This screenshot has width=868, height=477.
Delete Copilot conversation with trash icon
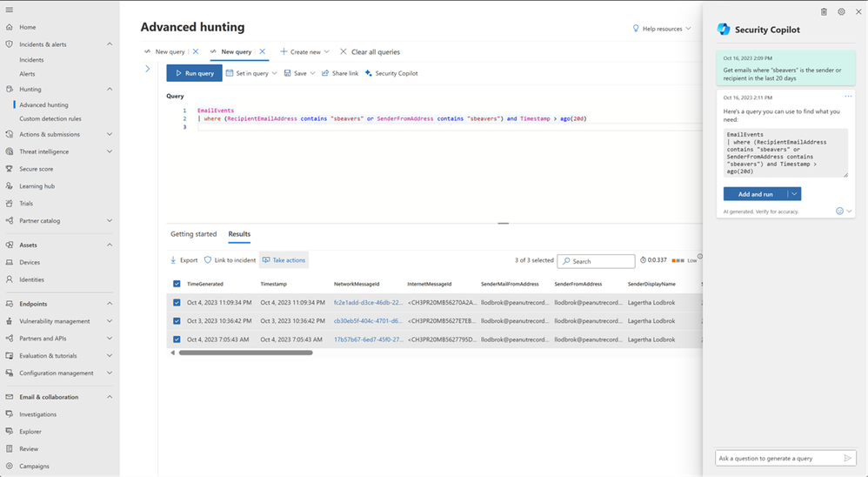coord(824,11)
